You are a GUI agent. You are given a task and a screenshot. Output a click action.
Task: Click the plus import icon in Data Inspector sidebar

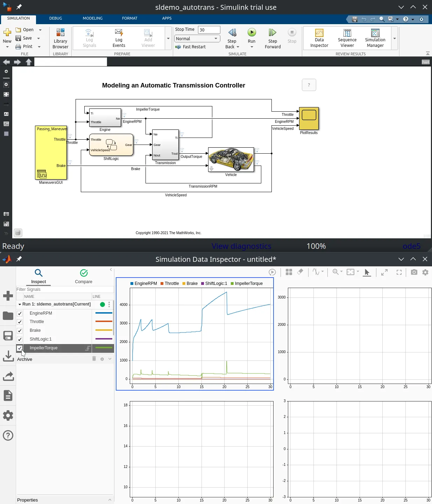[8, 296]
